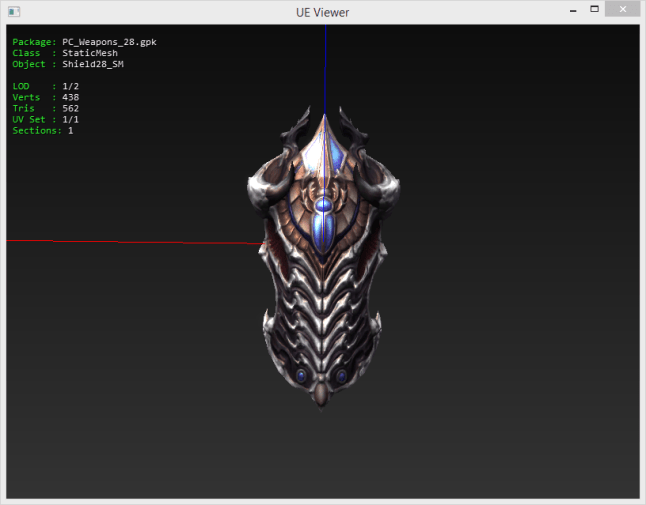
Task: Click the green Sections label
Action: 37,131
